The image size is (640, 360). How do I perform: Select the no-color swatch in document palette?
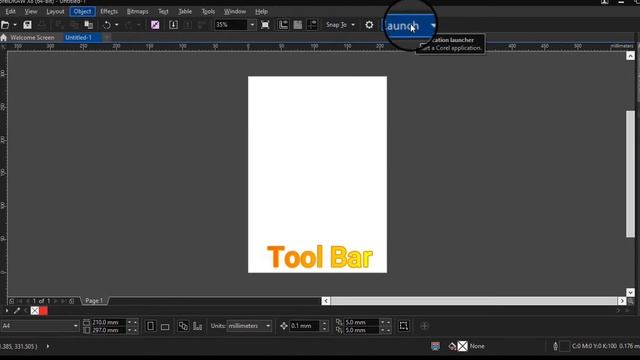pos(35,311)
